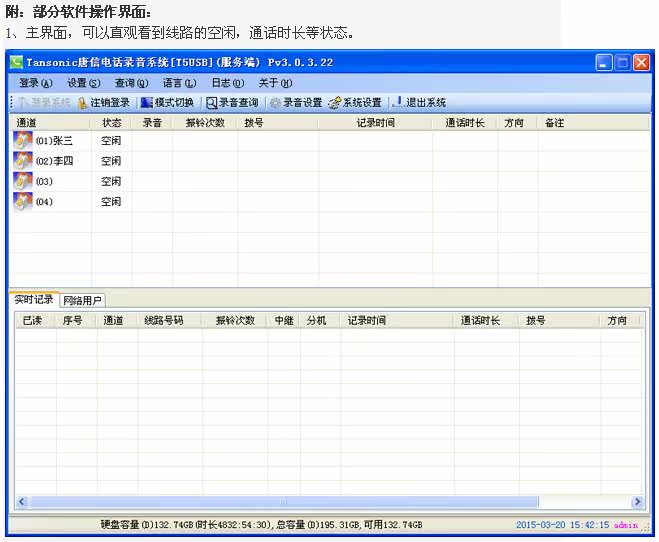659x542 pixels.
Task: Click the horizontal scrollbar left arrow
Action: pos(21,502)
